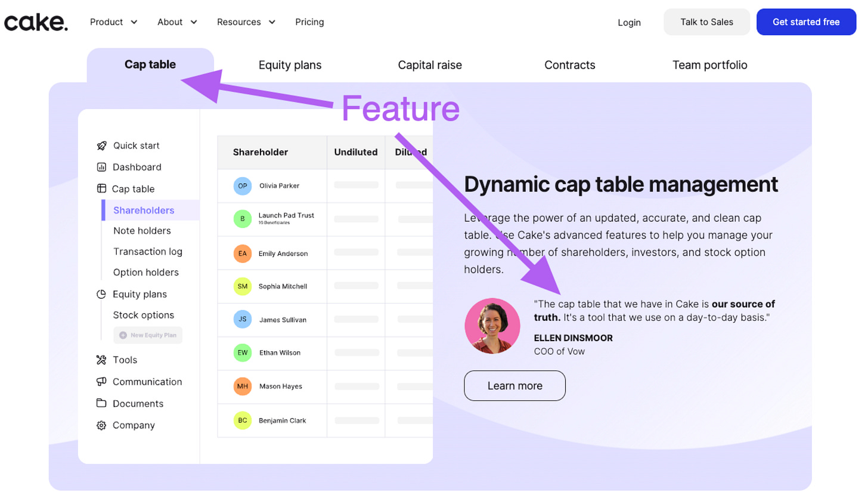Switch to the Contracts tab
This screenshot has height=498, width=868.
point(570,65)
